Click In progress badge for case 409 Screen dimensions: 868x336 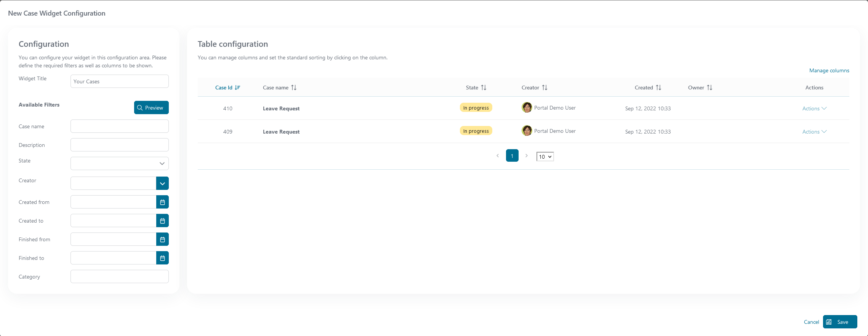click(476, 131)
